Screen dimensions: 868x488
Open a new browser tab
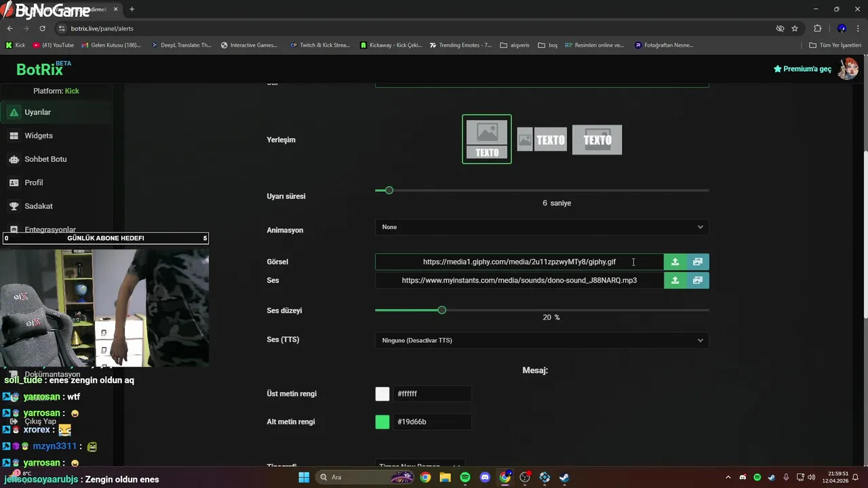click(x=132, y=9)
